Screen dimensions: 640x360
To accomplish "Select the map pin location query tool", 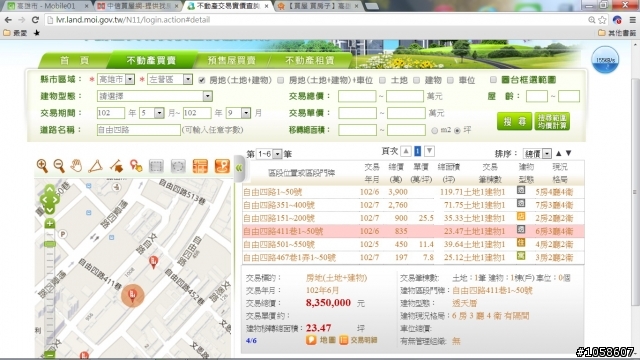I will [136, 166].
